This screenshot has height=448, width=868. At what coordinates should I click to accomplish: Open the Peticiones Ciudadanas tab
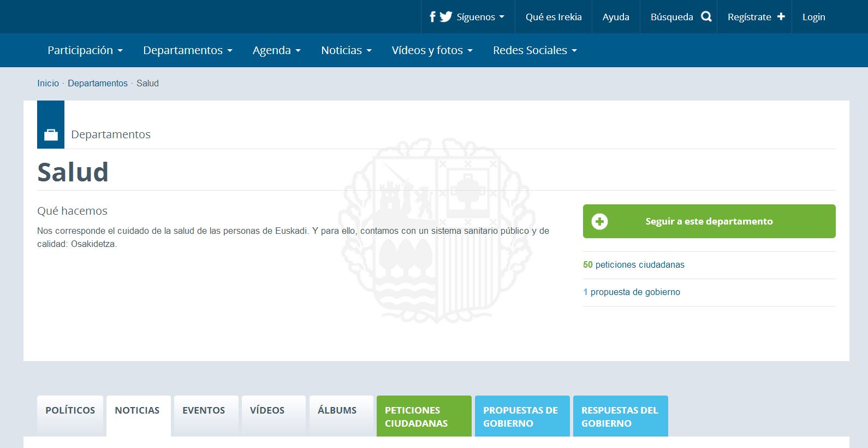(x=424, y=416)
